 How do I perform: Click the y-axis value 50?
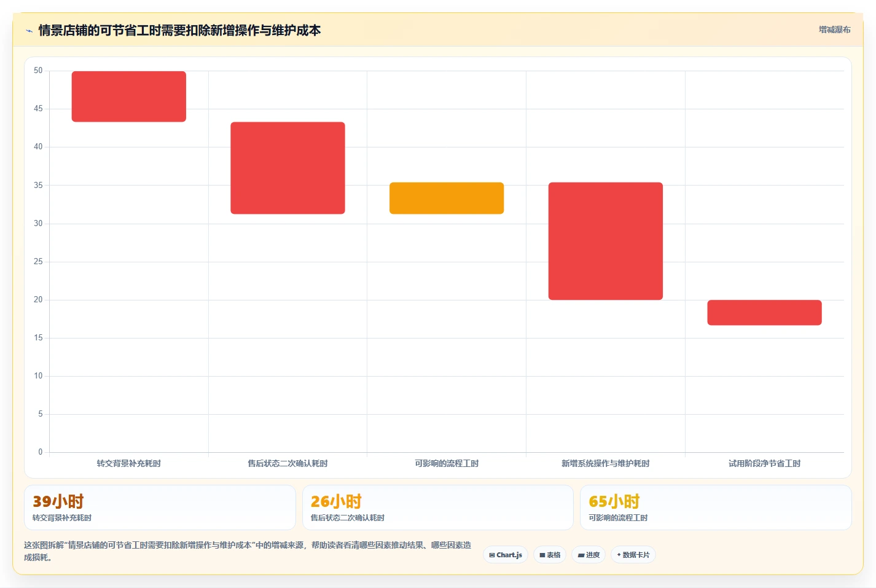coord(38,71)
